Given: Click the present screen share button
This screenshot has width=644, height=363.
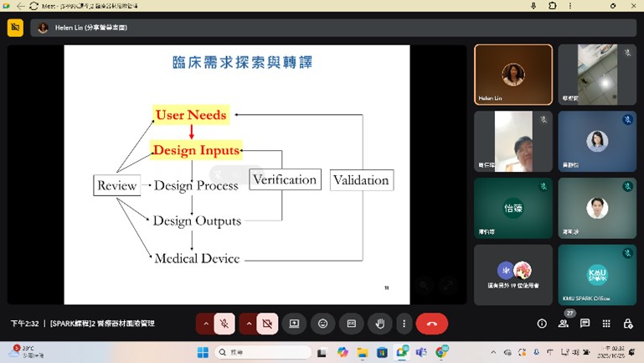Looking at the screenshot, I should [294, 324].
